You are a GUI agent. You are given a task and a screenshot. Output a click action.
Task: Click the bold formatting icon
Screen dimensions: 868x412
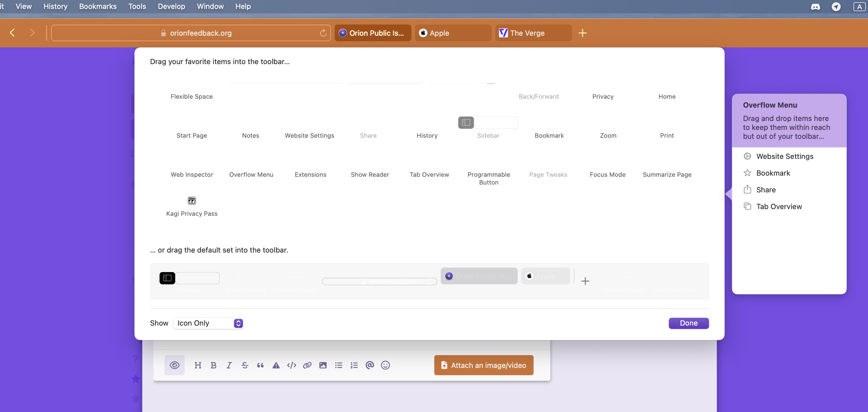click(213, 365)
